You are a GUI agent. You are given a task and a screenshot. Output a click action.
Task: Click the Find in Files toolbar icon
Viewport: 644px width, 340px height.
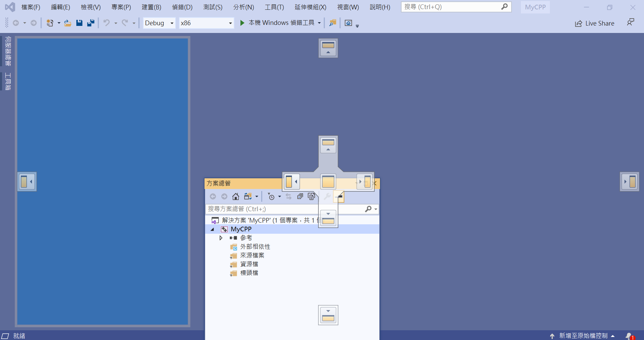click(333, 23)
